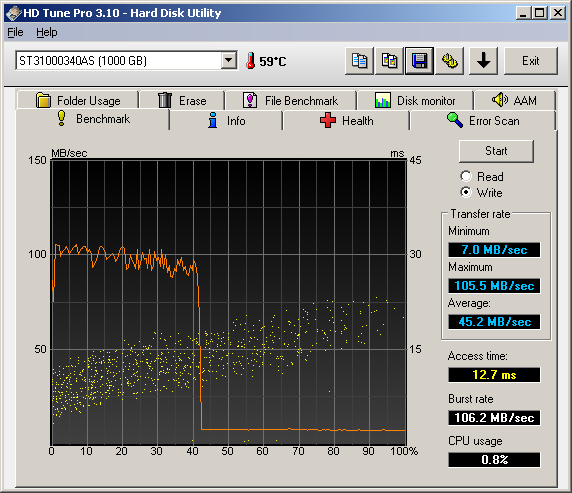Click the down arrow minimize-to-tray icon

click(483, 61)
